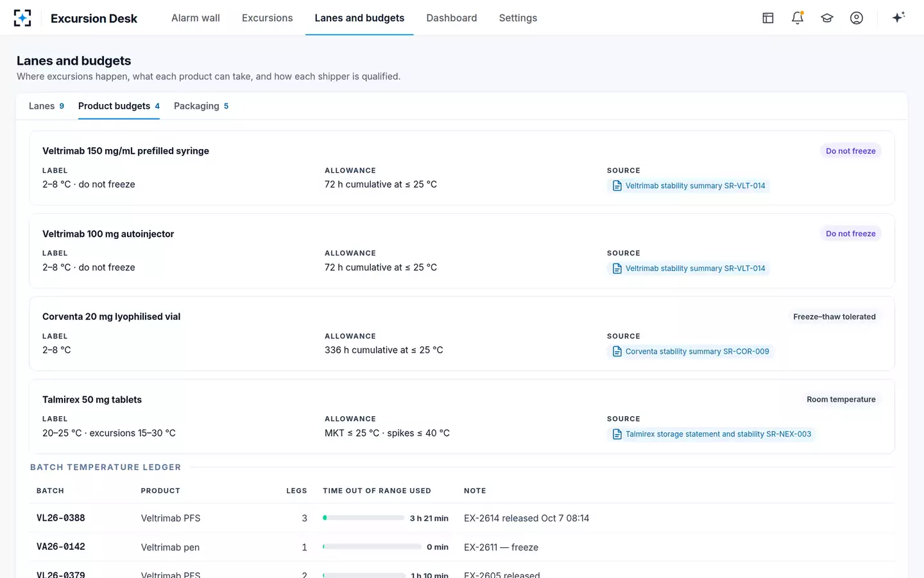Click document icon in Veltrimab autoinjector source
924x578 pixels.
click(x=617, y=268)
